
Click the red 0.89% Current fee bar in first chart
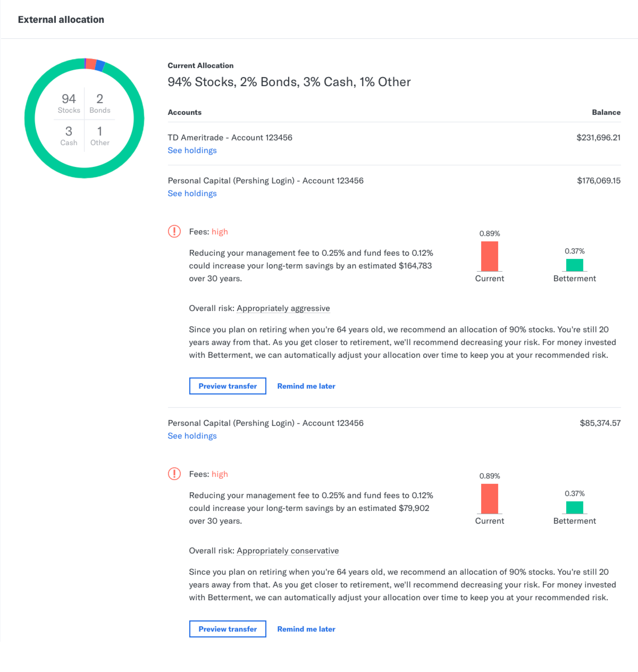click(489, 256)
